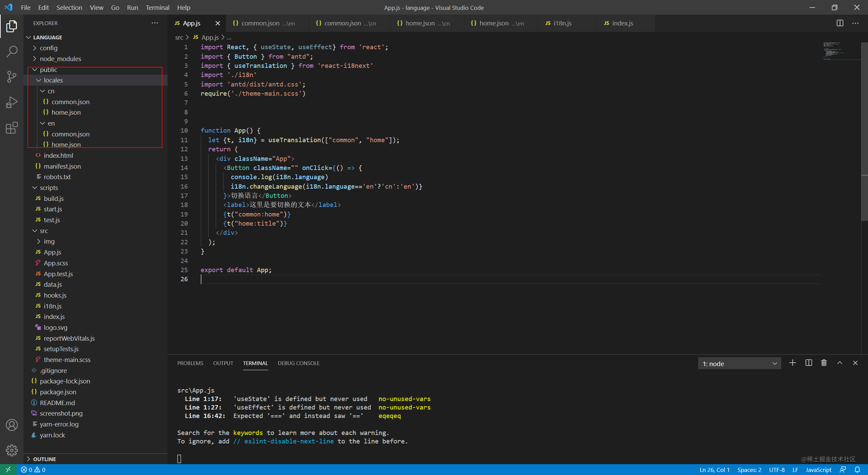
Task: Click the Manage gear icon
Action: click(x=12, y=450)
